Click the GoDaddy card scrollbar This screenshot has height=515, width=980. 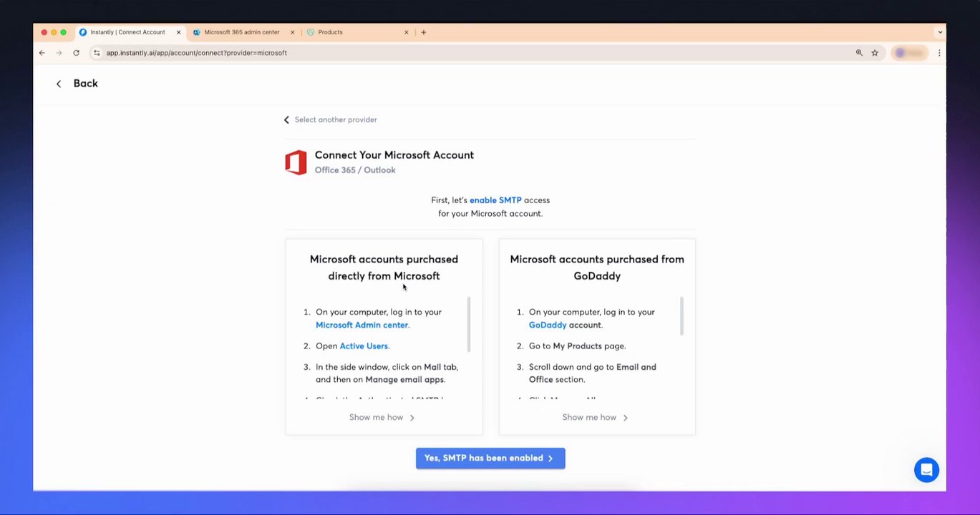click(x=681, y=316)
